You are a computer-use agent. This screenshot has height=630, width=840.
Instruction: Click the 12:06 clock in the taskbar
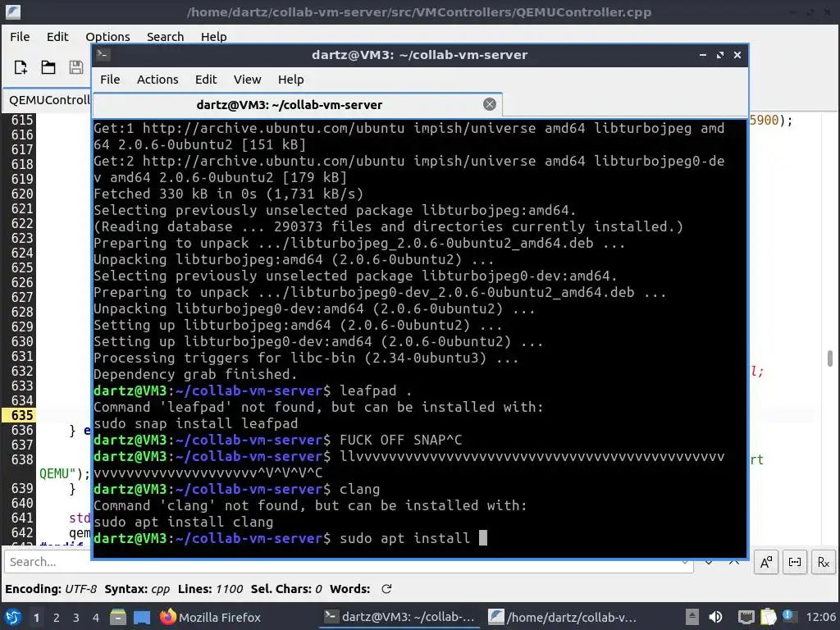tap(820, 617)
